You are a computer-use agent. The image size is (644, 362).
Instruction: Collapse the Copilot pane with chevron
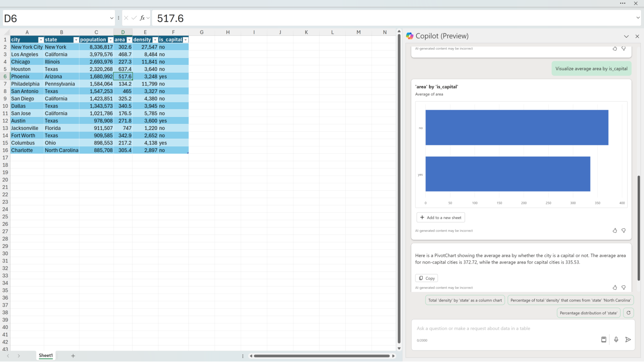pos(626,36)
